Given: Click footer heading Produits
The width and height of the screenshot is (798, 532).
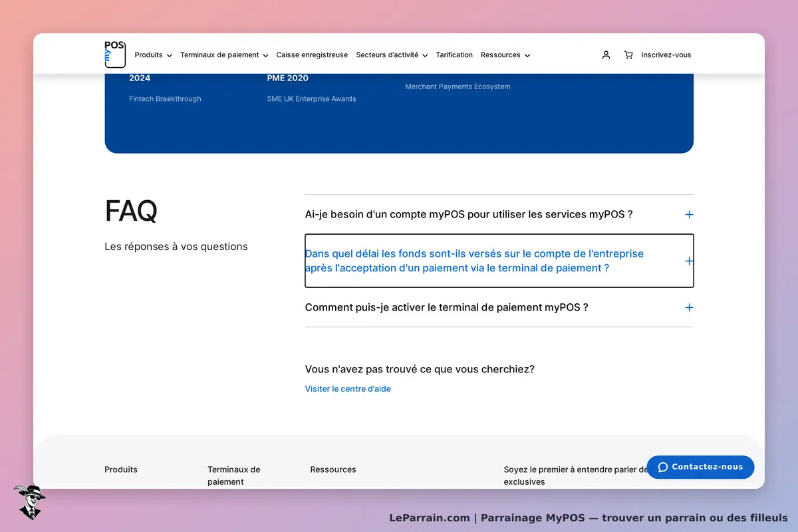Looking at the screenshot, I should pyautogui.click(x=121, y=469).
